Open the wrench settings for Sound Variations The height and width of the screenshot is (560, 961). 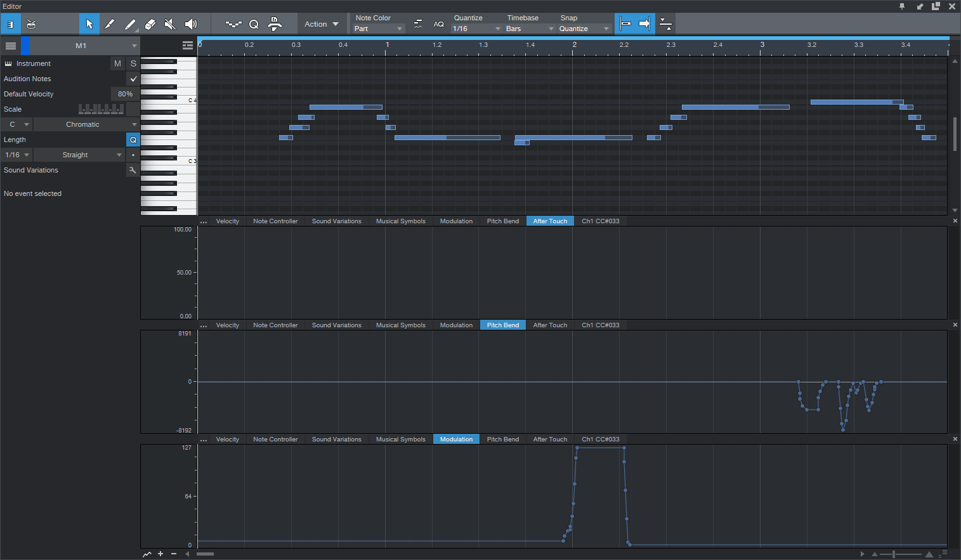point(133,170)
